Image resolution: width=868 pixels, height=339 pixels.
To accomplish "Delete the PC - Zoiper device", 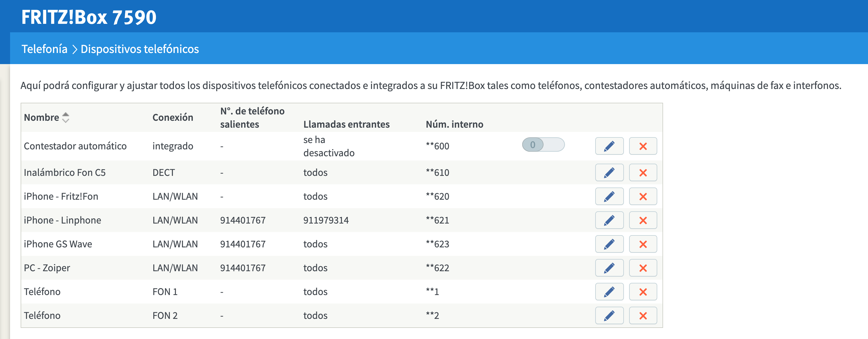I will (x=643, y=268).
